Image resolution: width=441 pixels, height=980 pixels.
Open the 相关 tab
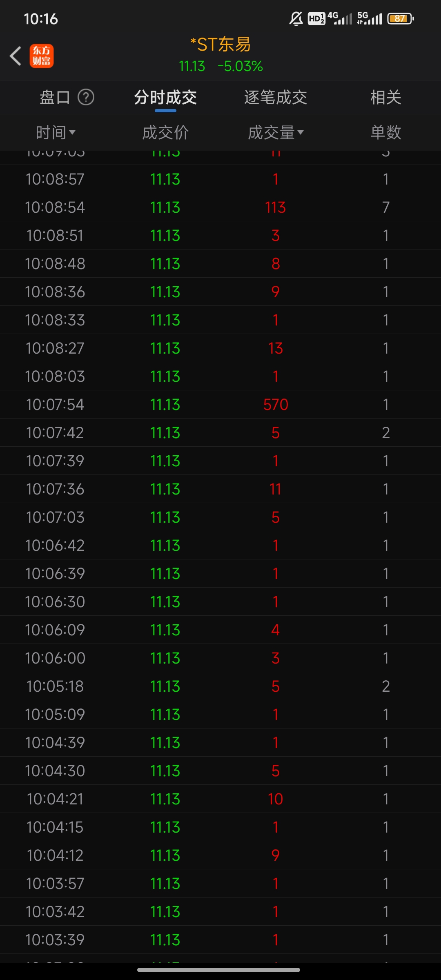coord(386,97)
